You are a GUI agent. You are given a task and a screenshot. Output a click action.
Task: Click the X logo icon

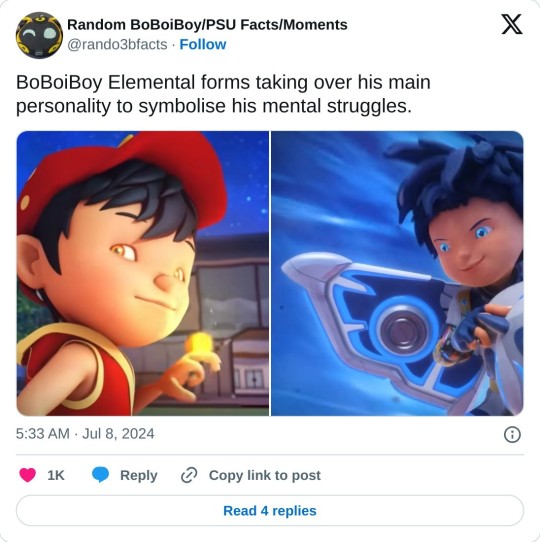512,25
